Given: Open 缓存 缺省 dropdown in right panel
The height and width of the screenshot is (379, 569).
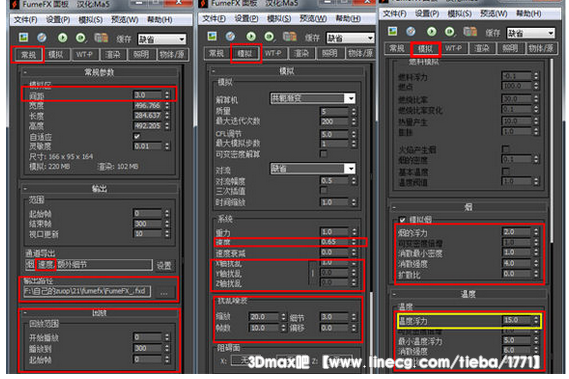Looking at the screenshot, I should 531,33.
